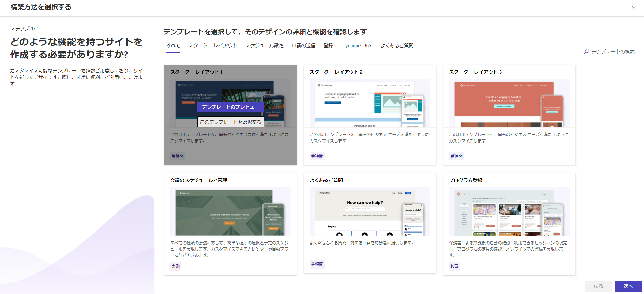The height and width of the screenshot is (294, 644).
Task: Select スターター レイアウト 2 thumbnail
Action: (x=370, y=103)
